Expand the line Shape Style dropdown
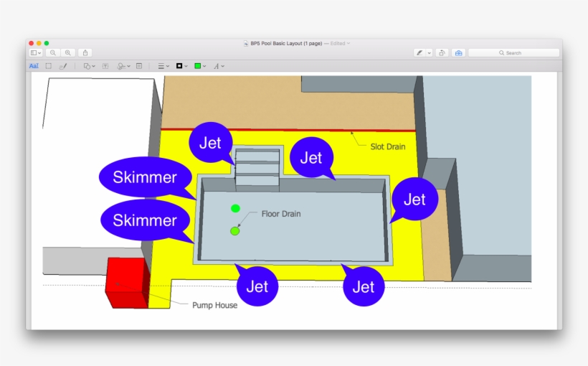588x366 pixels. point(163,66)
